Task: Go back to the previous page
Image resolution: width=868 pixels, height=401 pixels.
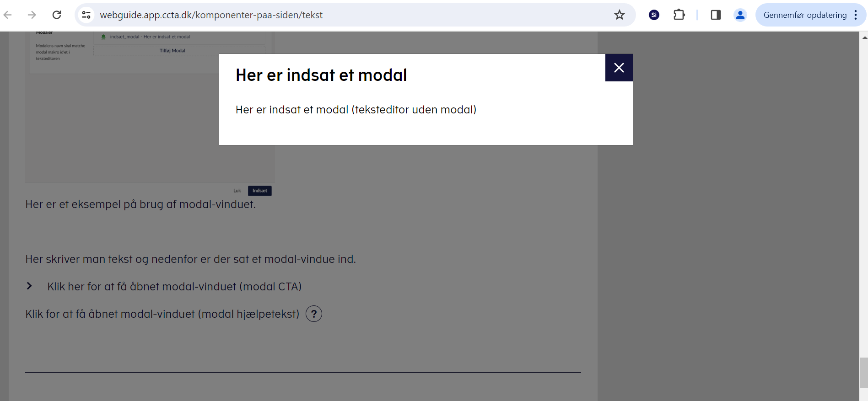Action: pyautogui.click(x=8, y=15)
